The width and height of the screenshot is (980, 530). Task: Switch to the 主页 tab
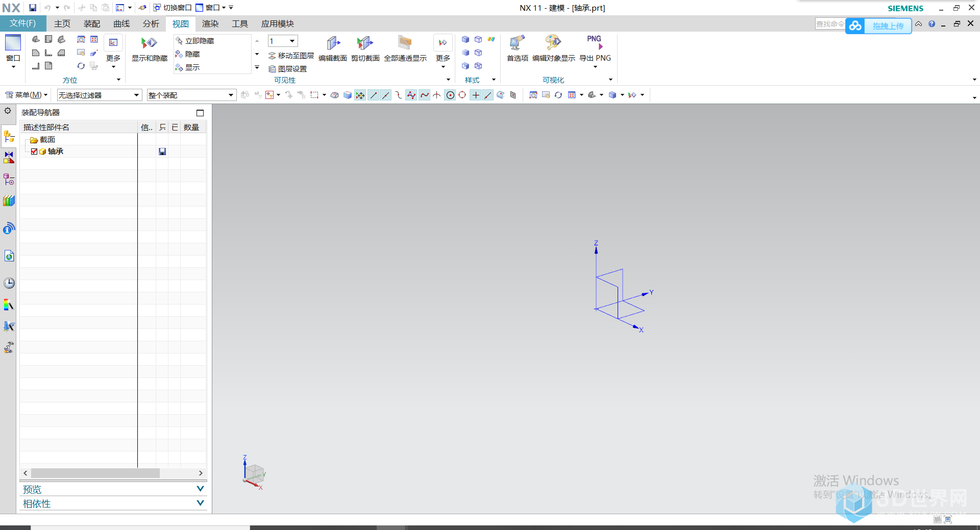click(x=62, y=23)
